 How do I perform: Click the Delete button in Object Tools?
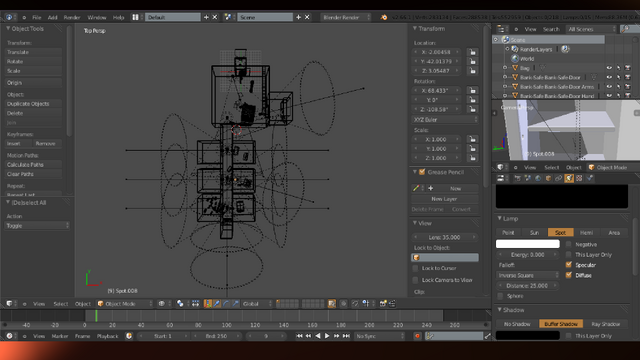33,113
